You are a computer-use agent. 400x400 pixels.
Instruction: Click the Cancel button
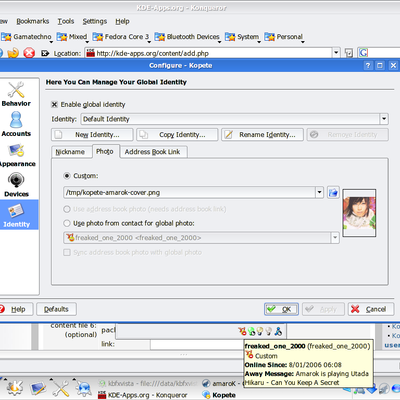click(371, 309)
